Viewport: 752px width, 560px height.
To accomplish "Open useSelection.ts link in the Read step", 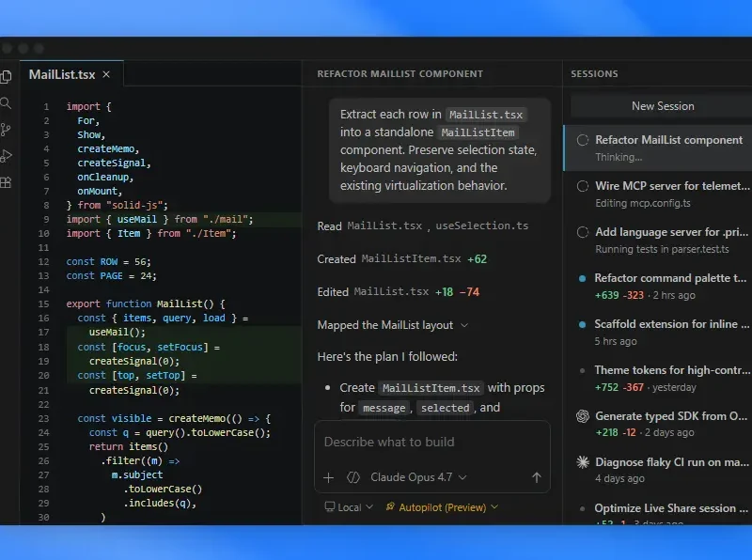I will pyautogui.click(x=481, y=226).
